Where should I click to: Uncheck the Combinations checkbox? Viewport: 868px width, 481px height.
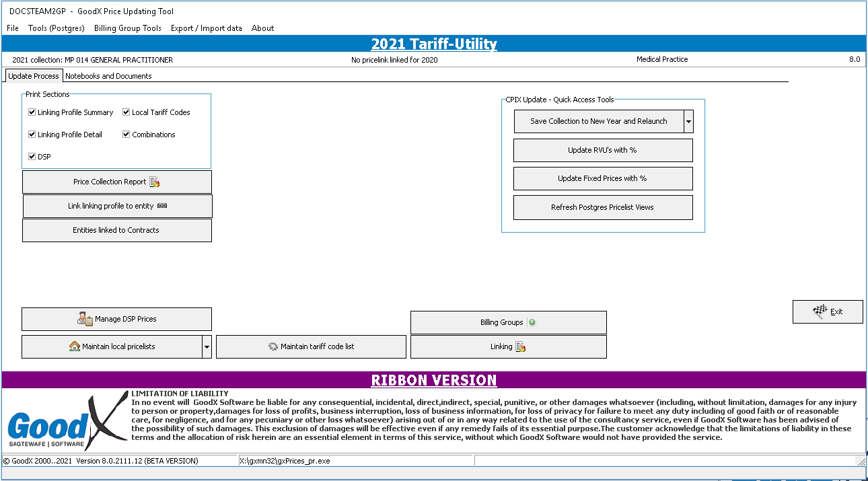[x=126, y=135]
